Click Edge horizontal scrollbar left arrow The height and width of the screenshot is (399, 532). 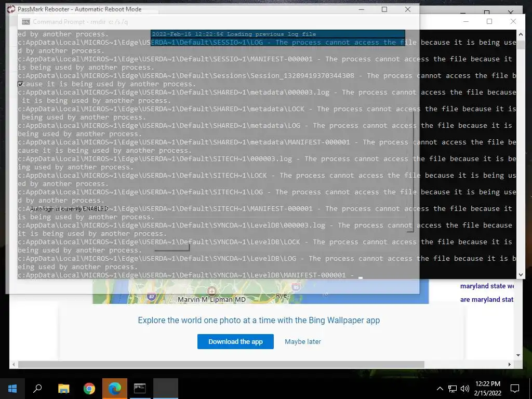click(x=14, y=364)
